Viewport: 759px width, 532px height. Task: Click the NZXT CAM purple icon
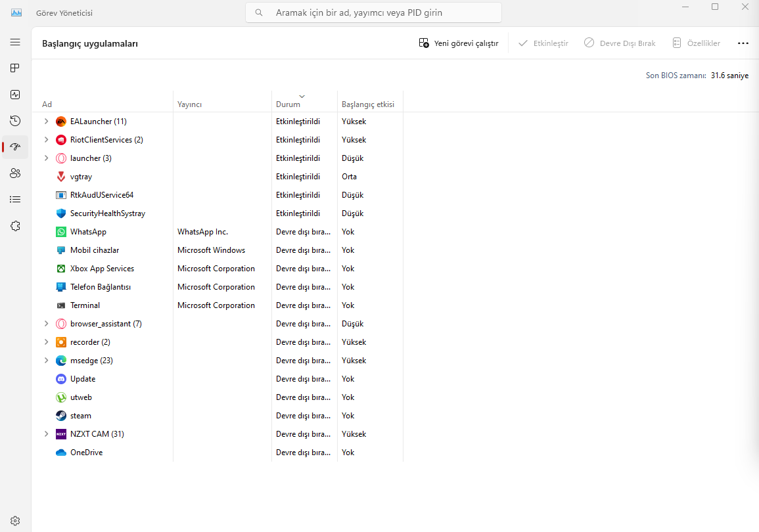coord(61,434)
